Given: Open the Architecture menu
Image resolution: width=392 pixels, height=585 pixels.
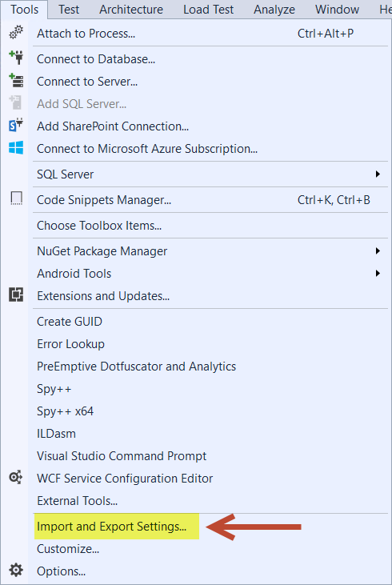Looking at the screenshot, I should (x=131, y=10).
